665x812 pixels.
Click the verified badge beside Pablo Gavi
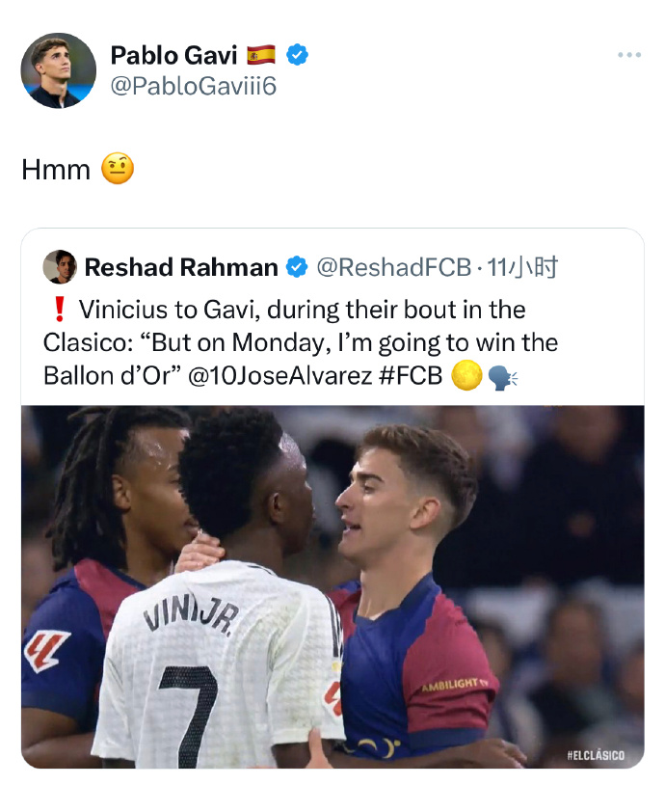pos(298,55)
